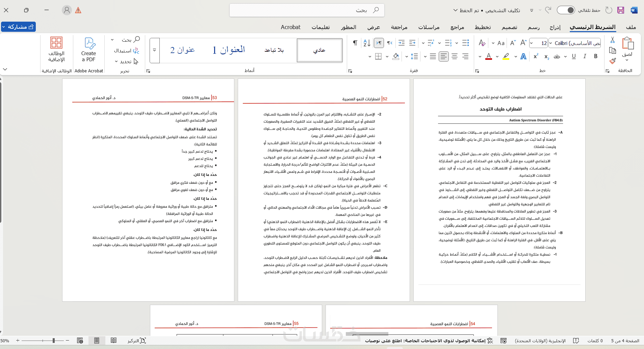Click the yellow text highlight color button

506,56
